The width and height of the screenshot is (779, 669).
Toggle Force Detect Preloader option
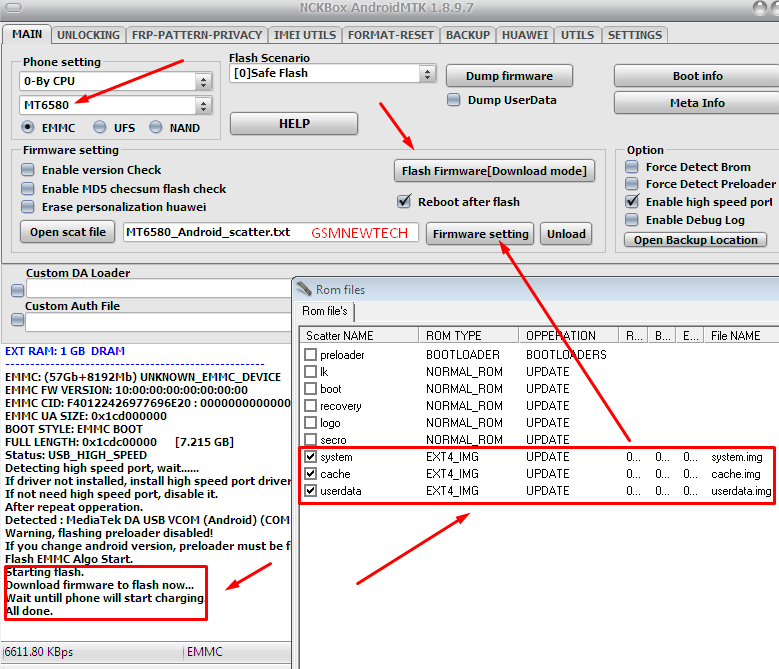pos(631,184)
